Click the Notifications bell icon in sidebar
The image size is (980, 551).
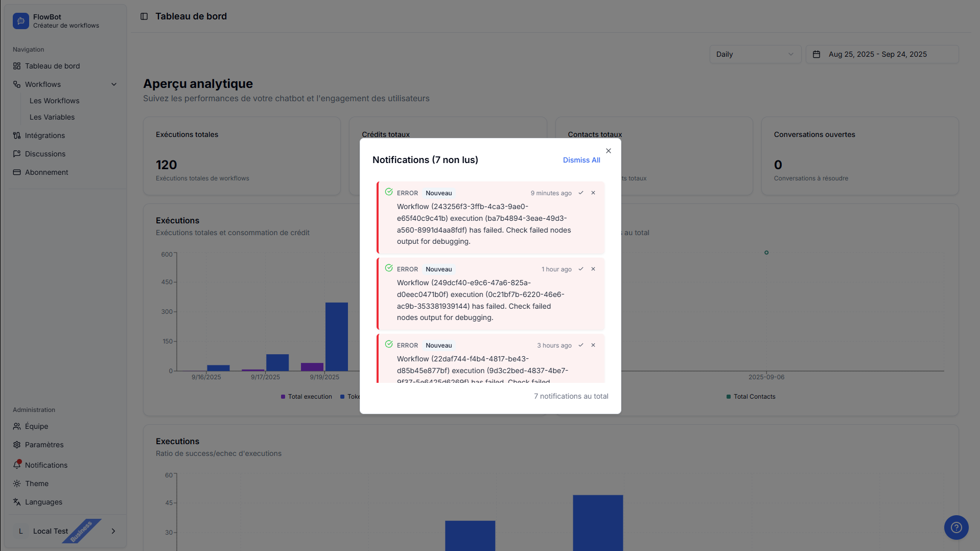(17, 465)
